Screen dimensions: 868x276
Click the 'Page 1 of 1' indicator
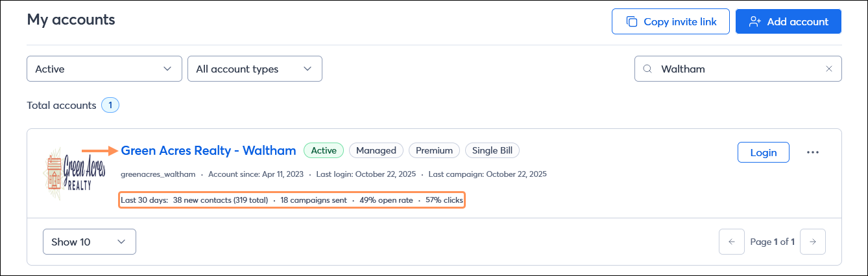pos(772,242)
